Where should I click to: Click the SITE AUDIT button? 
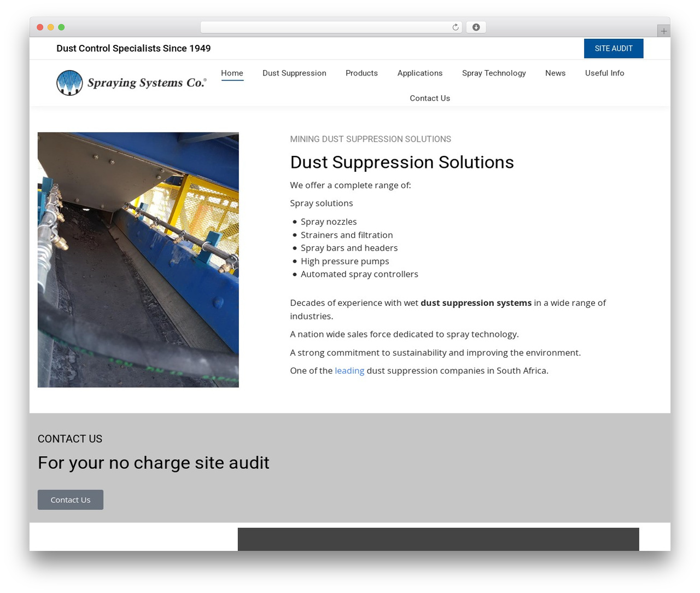click(614, 49)
